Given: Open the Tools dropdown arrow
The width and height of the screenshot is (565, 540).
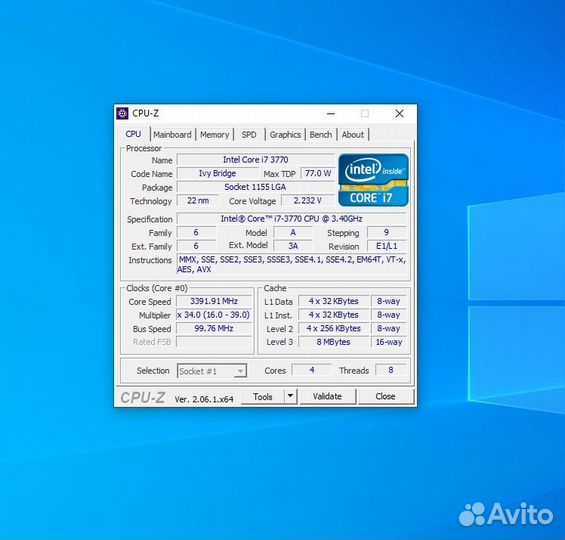Looking at the screenshot, I should tap(290, 396).
